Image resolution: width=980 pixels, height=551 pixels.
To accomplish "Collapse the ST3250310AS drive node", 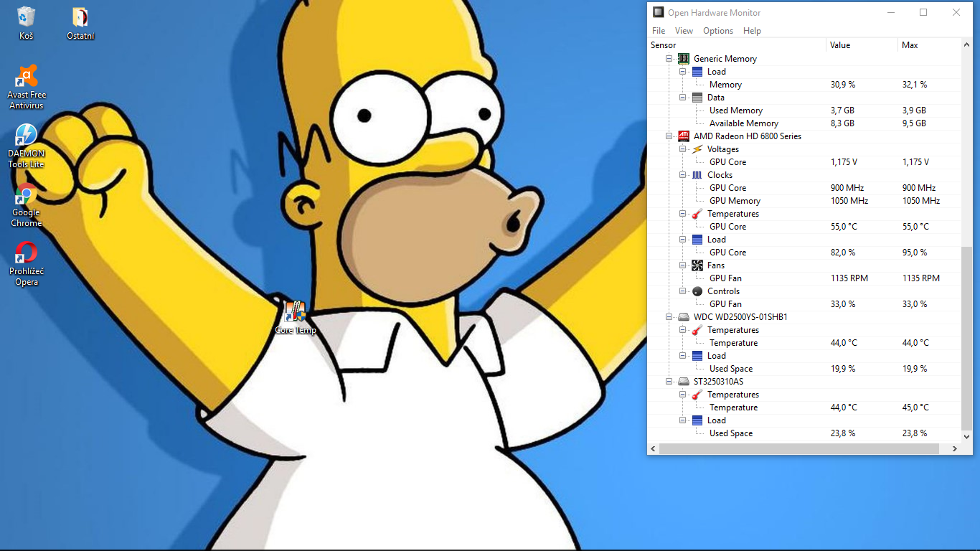I will 669,382.
